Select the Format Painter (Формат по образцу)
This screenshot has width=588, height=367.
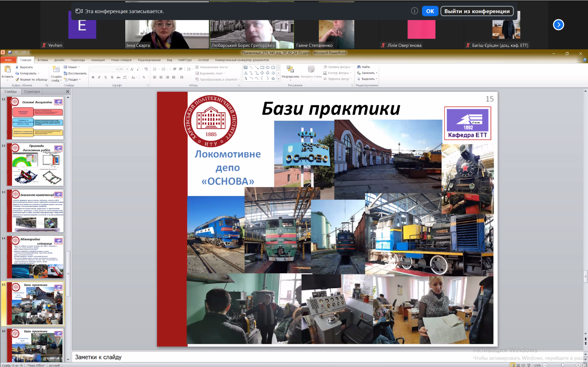coord(31,79)
